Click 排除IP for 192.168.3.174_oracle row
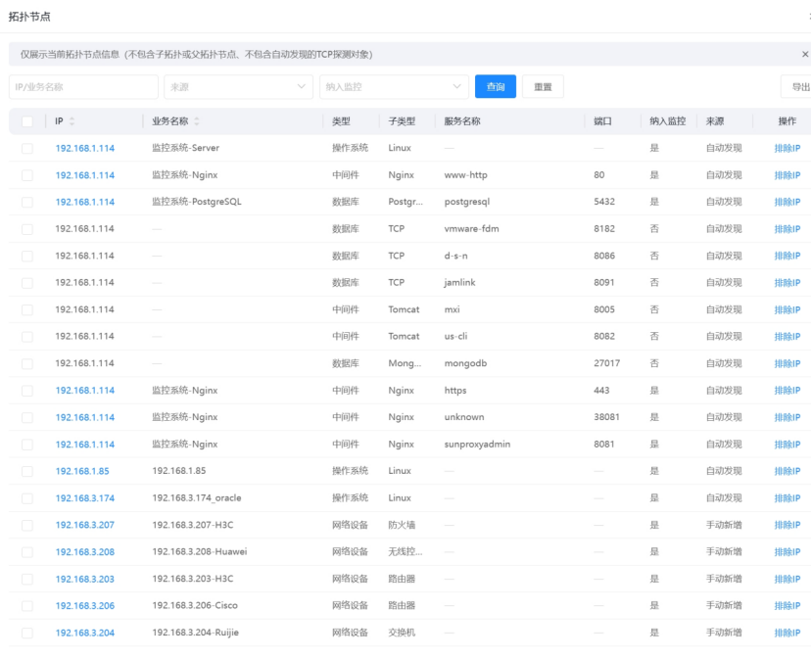 (788, 498)
